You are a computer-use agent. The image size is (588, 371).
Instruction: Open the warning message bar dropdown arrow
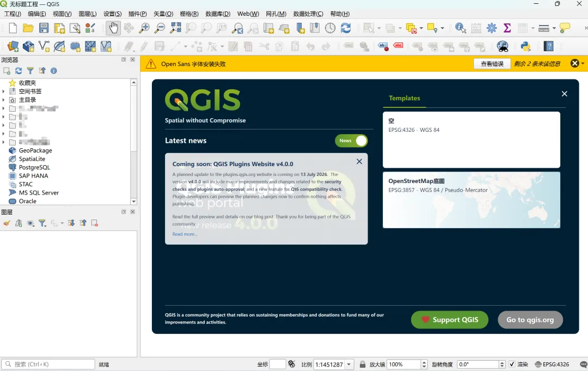click(583, 63)
